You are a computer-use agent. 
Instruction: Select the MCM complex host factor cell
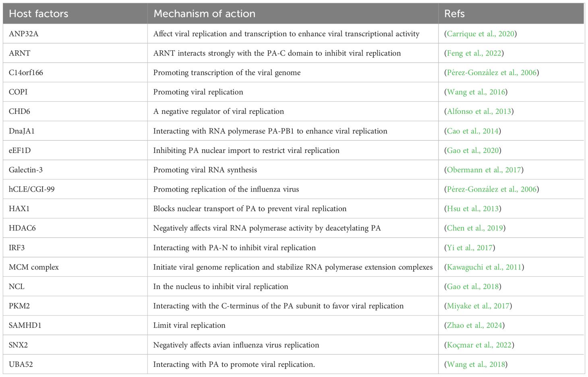[x=75, y=267]
